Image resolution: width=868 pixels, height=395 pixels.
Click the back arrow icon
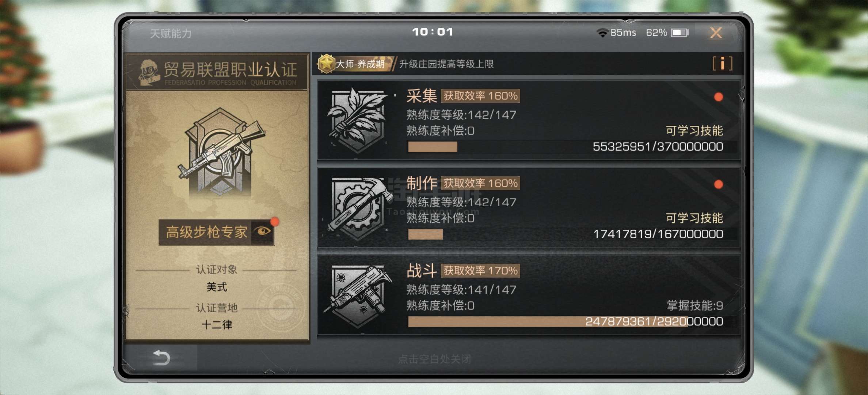(x=161, y=357)
